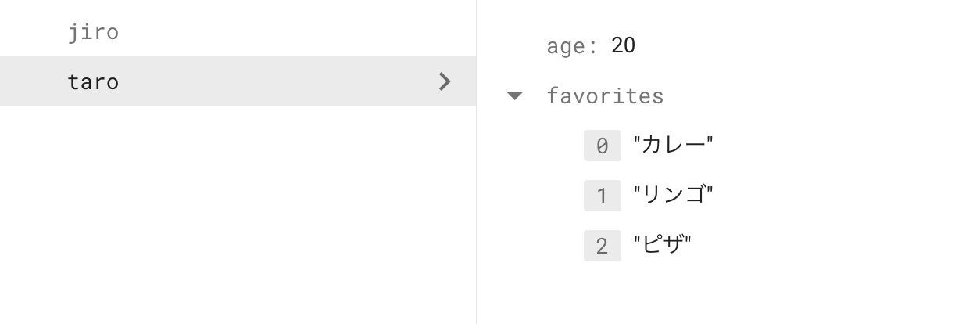The image size is (980, 324).
Task: Select the jiro document
Action: click(93, 32)
